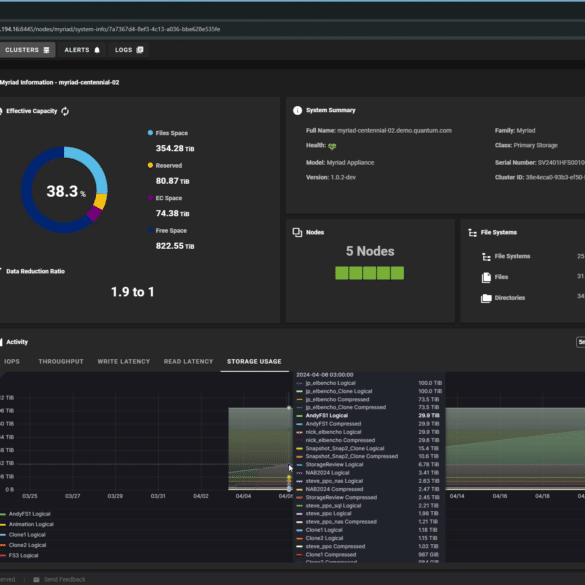Click the '822.55 TiB' Free Space value
Viewport: 585px width, 585px height.
click(x=175, y=246)
